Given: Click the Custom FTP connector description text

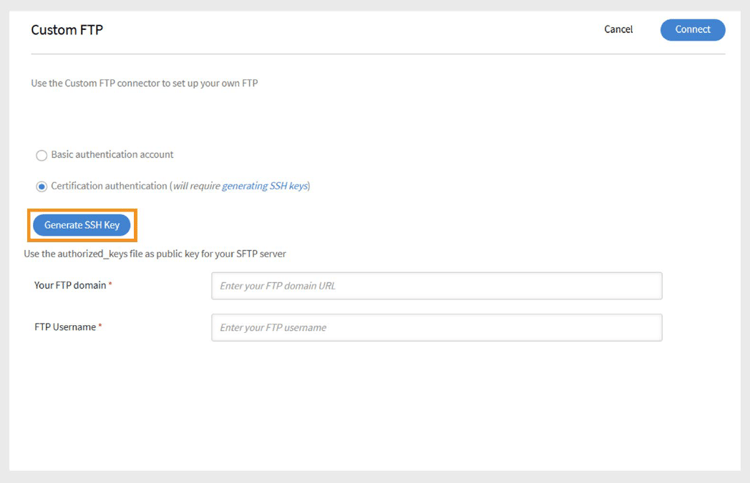Looking at the screenshot, I should click(144, 83).
